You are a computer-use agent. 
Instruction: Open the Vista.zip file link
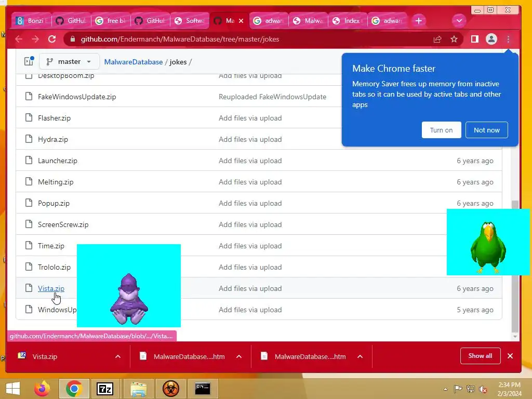(x=51, y=288)
